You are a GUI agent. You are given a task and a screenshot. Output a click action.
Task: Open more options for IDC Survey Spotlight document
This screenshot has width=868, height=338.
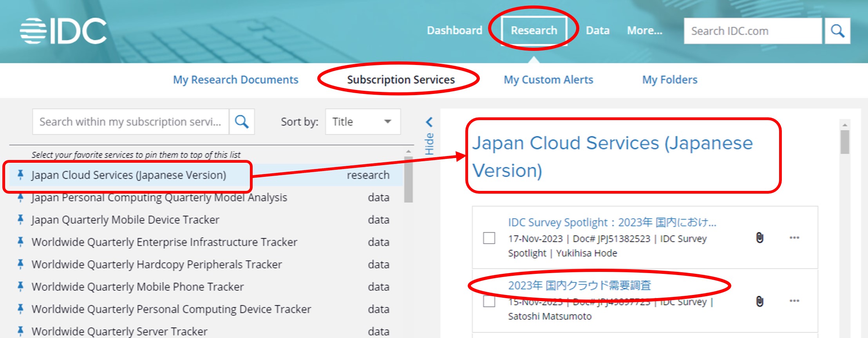pyautogui.click(x=794, y=237)
